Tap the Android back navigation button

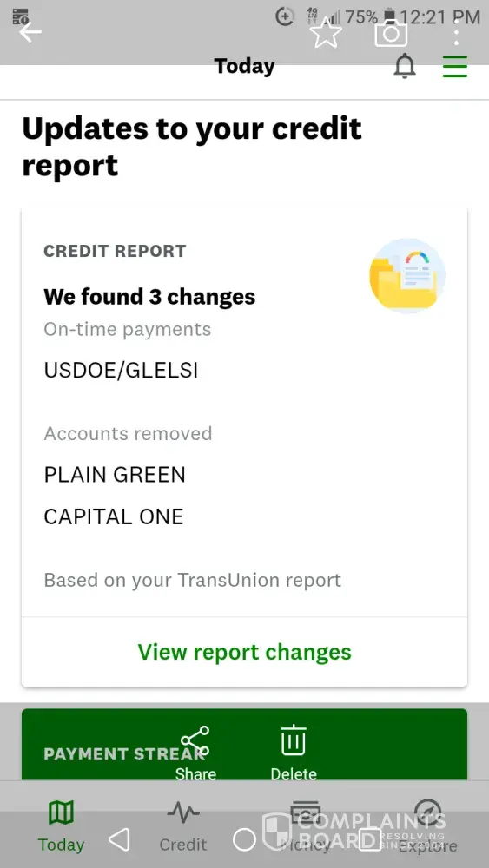tap(119, 839)
